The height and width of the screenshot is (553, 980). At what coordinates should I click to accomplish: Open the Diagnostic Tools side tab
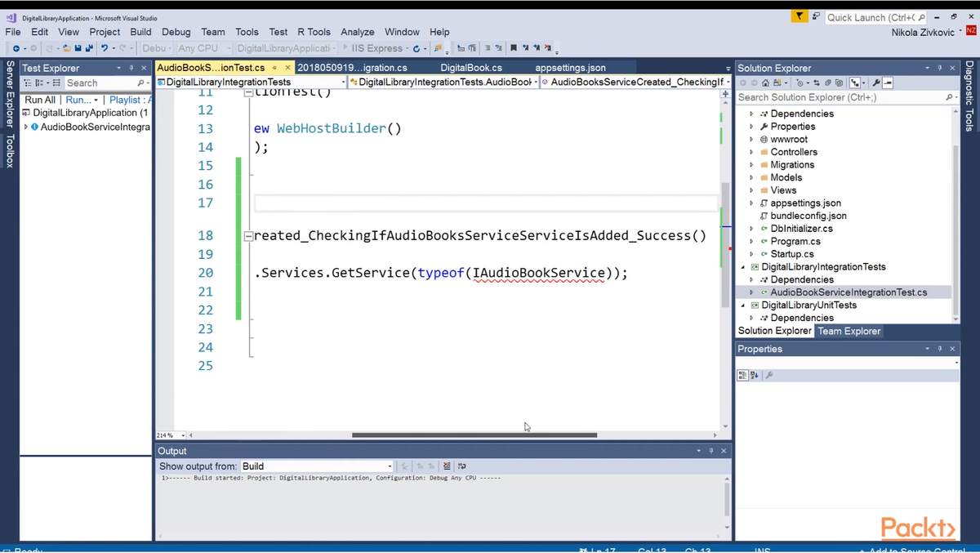pos(969,96)
